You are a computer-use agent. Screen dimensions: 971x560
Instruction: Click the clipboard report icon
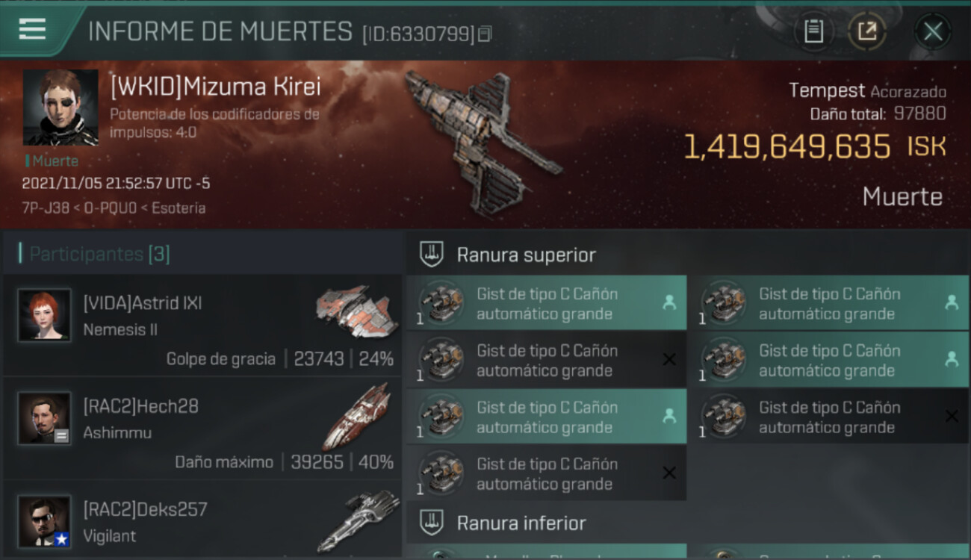[x=813, y=31]
